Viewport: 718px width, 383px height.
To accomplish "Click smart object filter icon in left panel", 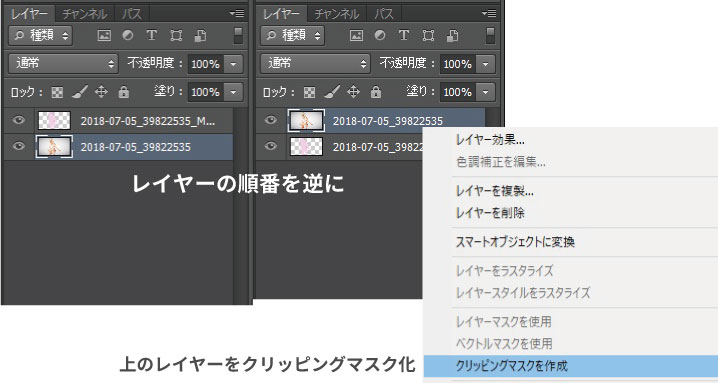I will [200, 36].
